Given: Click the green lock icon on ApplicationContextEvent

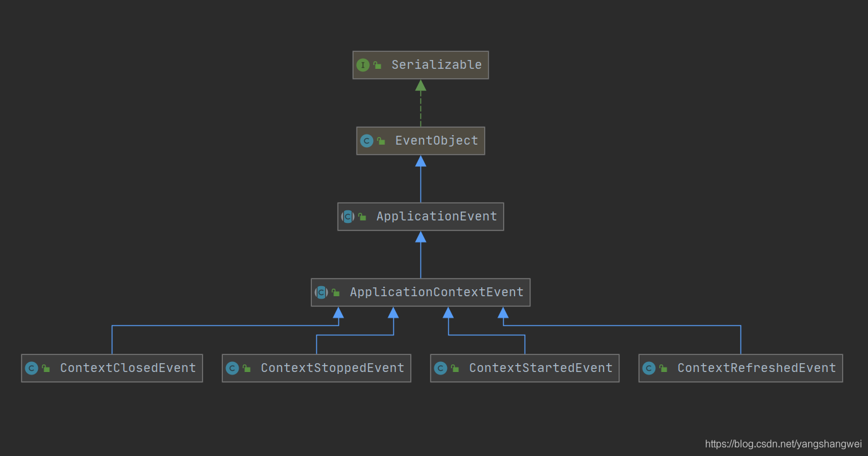Looking at the screenshot, I should [x=336, y=292].
